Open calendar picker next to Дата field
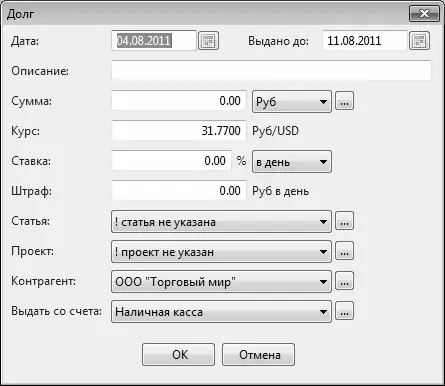Image resolution: width=445 pixels, height=386 pixels. pos(208,41)
